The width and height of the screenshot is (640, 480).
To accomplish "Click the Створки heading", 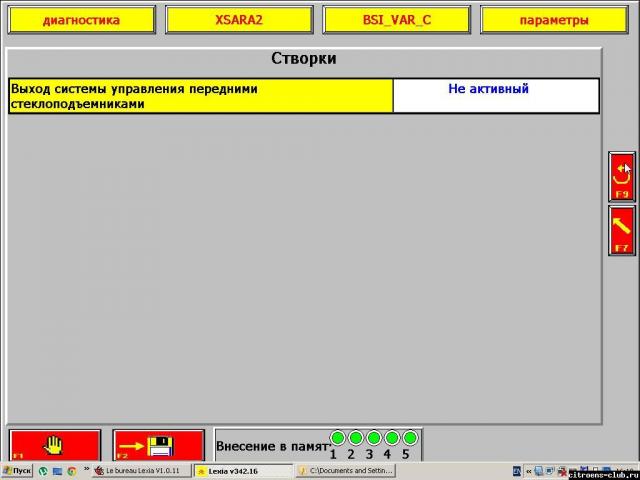I will pos(304,58).
